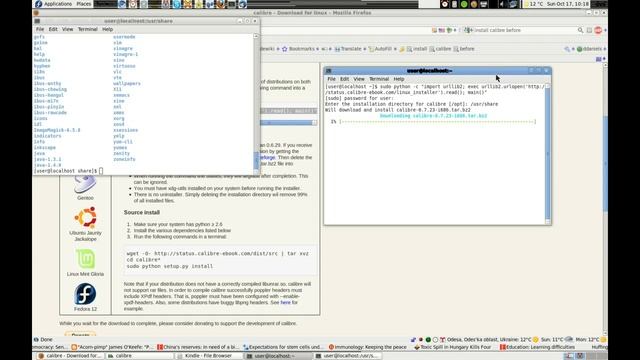The height and width of the screenshot is (360, 640).
Task: Open the search engine dropdown in Firefox search box
Action: pos(468,30)
